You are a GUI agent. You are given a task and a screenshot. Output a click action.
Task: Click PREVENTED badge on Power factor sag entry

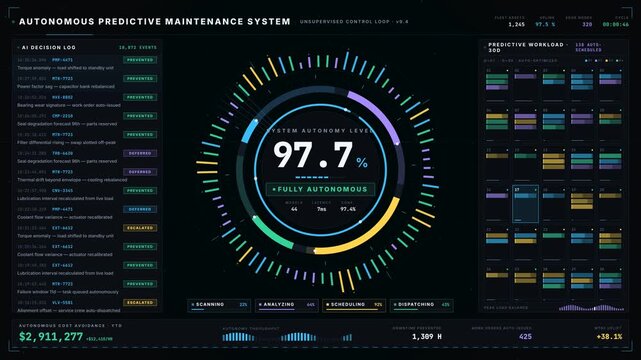pyautogui.click(x=140, y=78)
